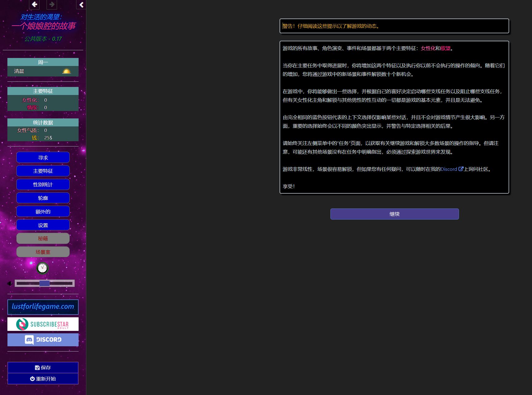Open the SubscribeStar banner
Image resolution: width=532 pixels, height=395 pixels.
(43, 324)
